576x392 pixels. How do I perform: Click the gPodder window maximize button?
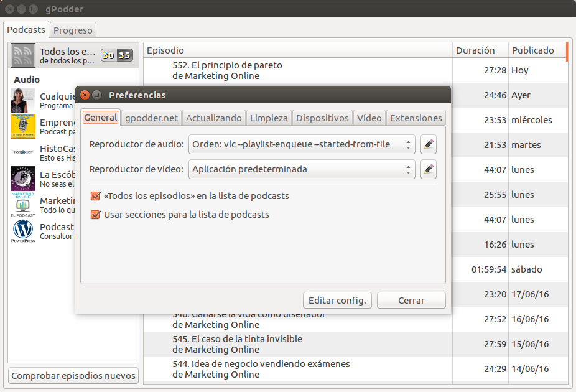click(x=33, y=9)
